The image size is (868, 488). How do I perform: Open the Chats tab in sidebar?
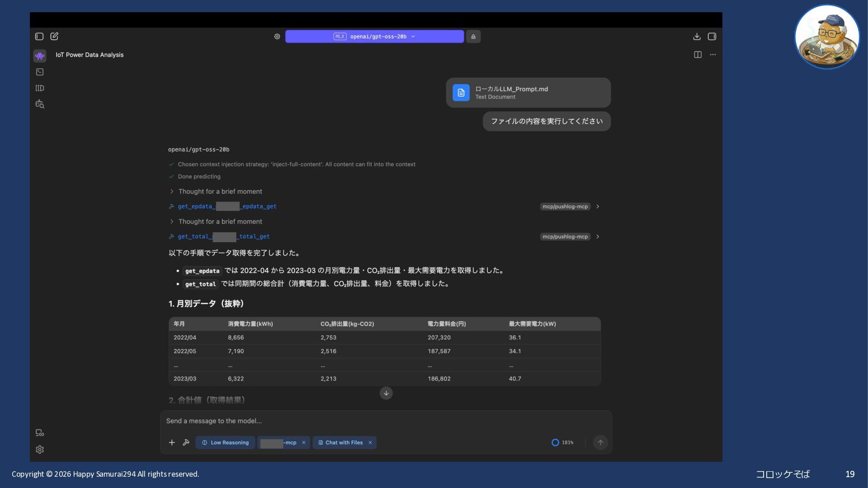point(40,56)
